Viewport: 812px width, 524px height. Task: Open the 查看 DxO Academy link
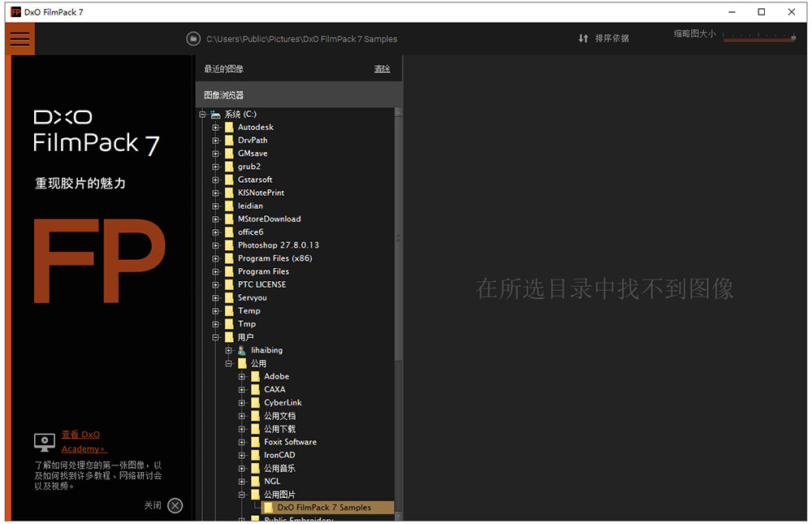click(83, 442)
